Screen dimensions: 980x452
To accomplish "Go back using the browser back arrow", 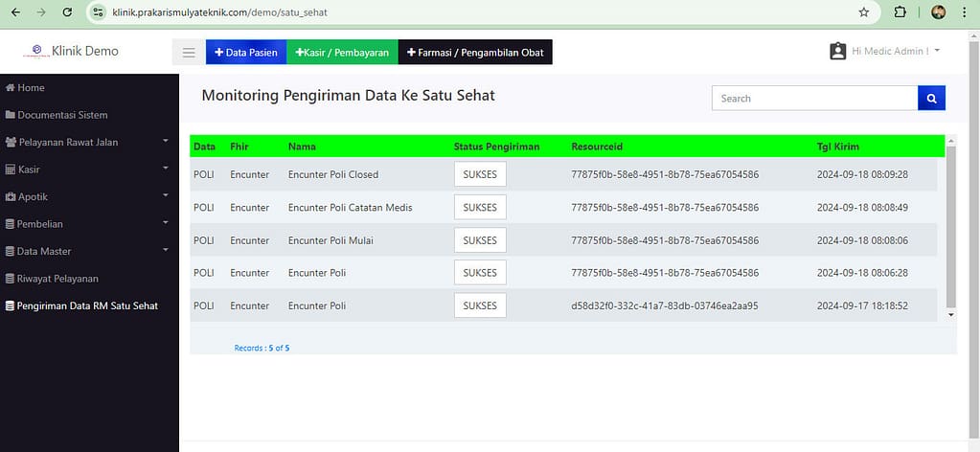I will tap(14, 12).
